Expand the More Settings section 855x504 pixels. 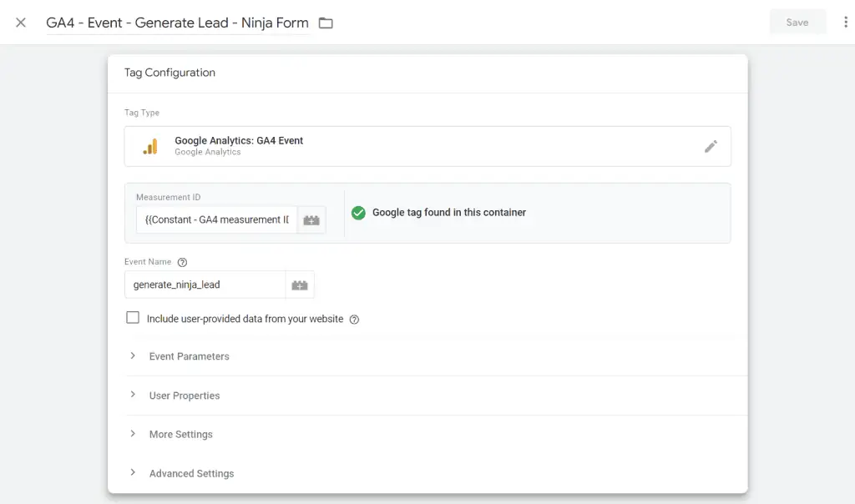(180, 435)
